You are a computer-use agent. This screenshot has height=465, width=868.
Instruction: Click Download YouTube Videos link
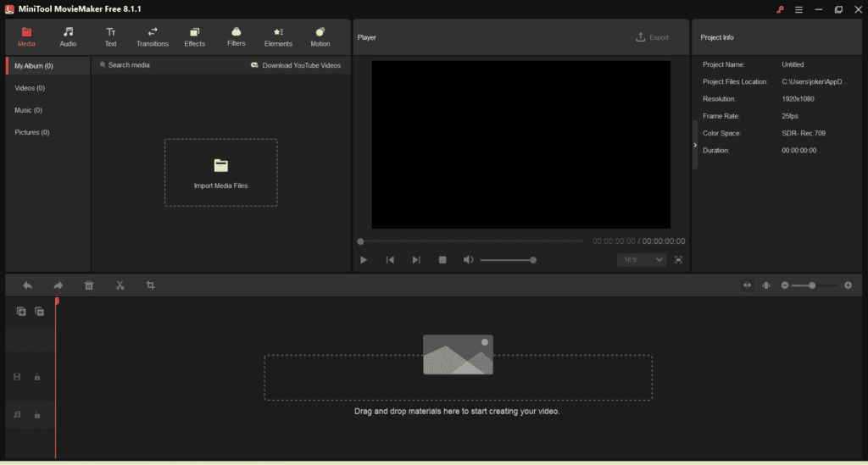[x=296, y=65]
